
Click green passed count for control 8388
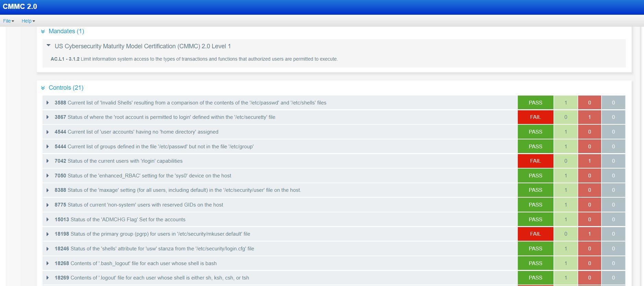[565, 190]
